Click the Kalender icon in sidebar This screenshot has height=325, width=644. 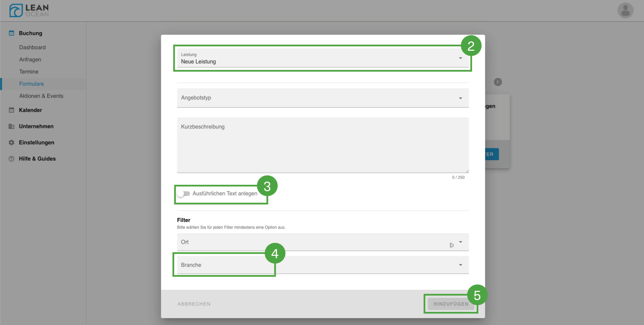[x=11, y=110]
